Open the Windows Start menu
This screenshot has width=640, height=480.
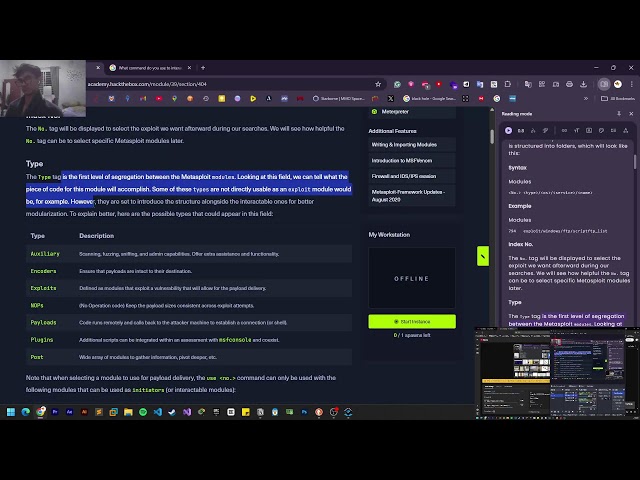[x=11, y=412]
